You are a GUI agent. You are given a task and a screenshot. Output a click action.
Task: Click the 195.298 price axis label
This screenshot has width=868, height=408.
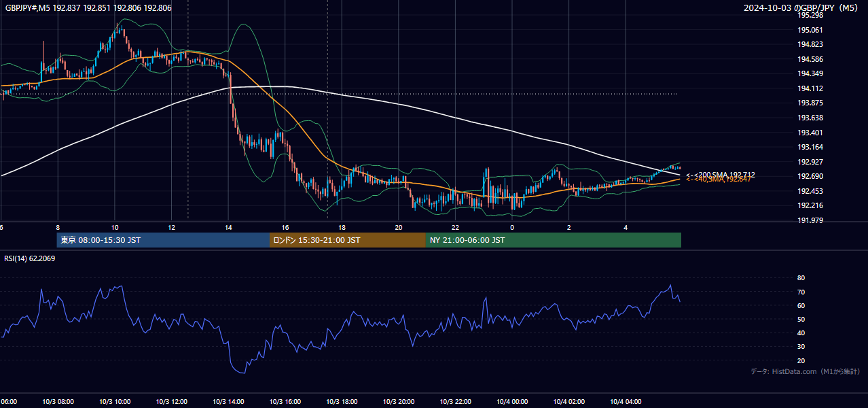(x=810, y=15)
